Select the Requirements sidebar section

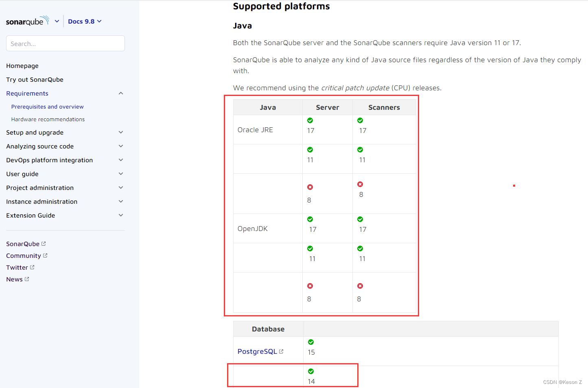[27, 94]
